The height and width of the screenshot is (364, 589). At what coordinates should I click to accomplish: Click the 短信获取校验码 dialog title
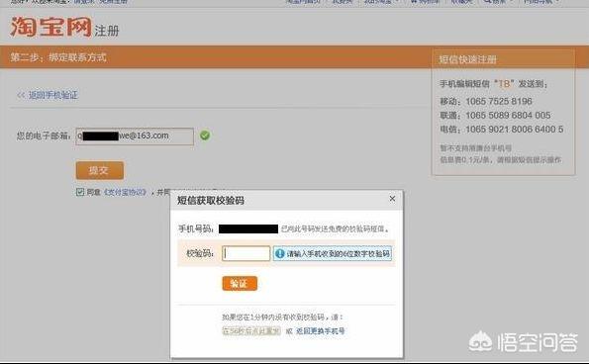(211, 201)
